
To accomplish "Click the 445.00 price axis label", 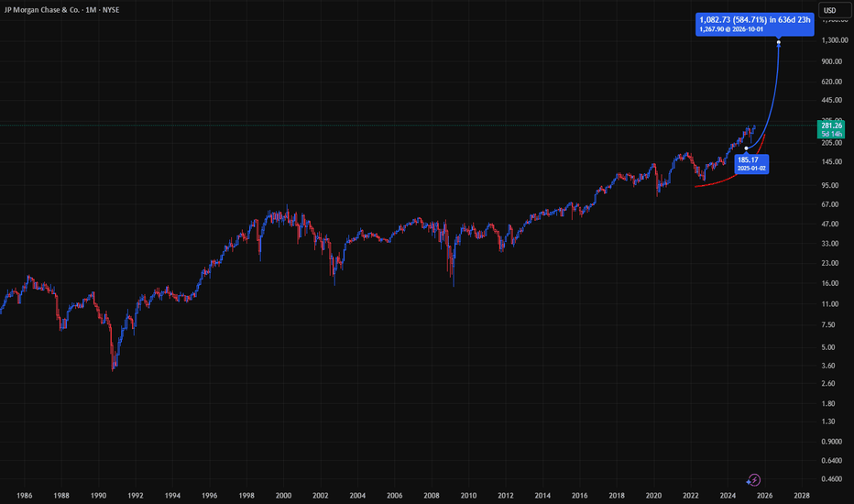I will pos(832,100).
